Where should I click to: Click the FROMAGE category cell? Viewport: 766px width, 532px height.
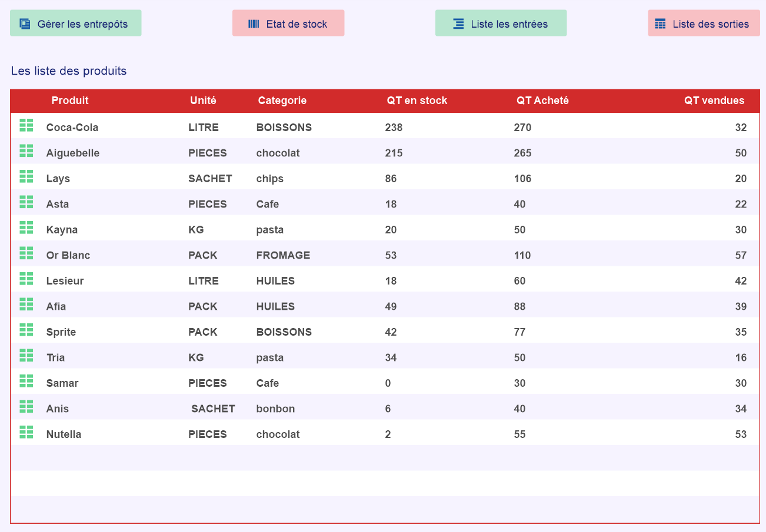coord(283,256)
